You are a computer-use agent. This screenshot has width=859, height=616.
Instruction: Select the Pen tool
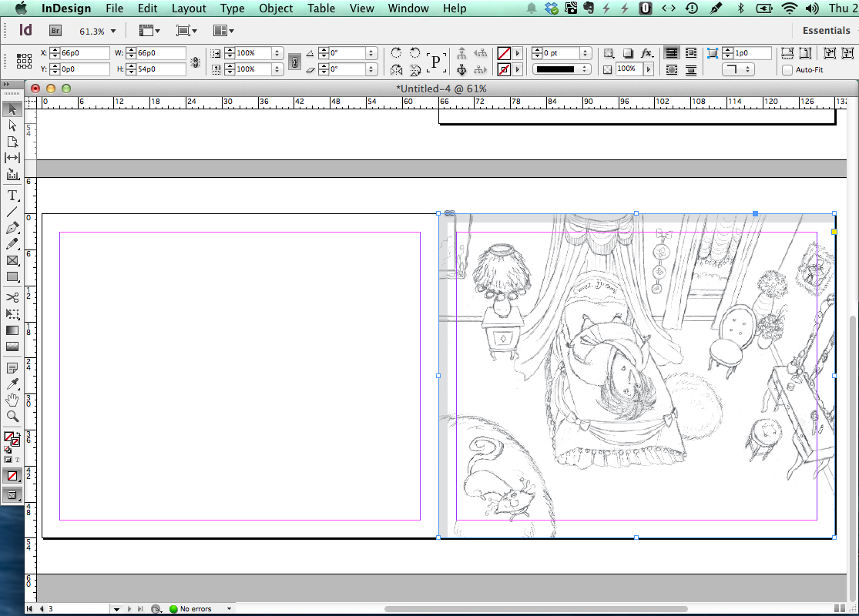[x=12, y=228]
